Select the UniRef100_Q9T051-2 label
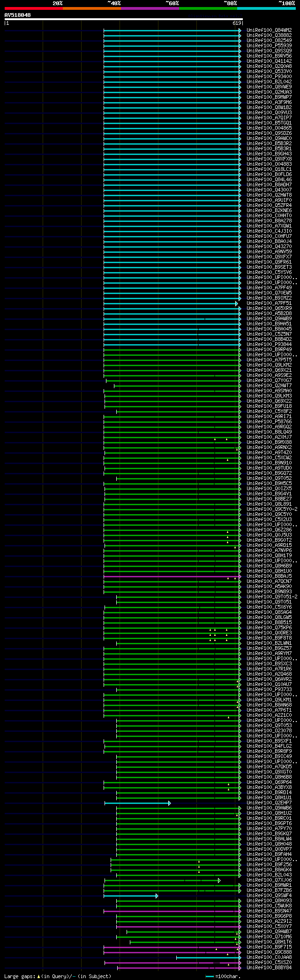Viewport: 300px width, 980px height. (272, 597)
